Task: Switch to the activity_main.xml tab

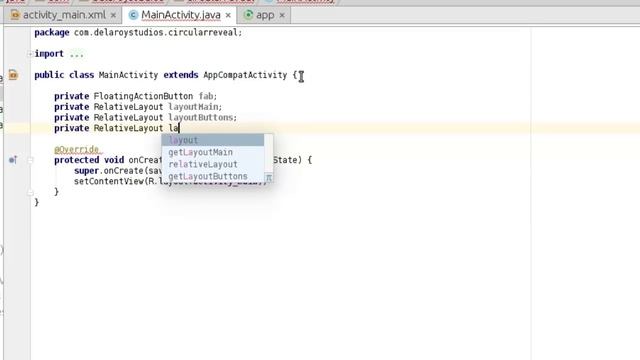Action: click(63, 15)
